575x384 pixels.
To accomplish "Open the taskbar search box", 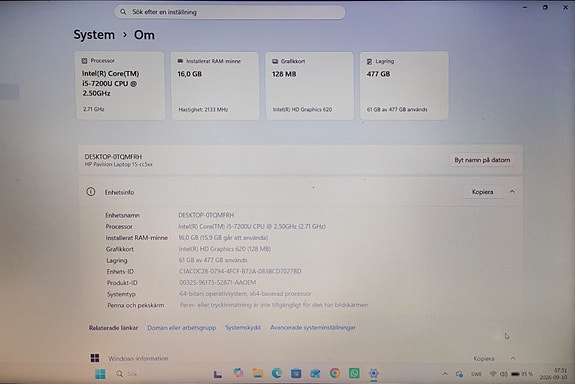I will [x=127, y=374].
